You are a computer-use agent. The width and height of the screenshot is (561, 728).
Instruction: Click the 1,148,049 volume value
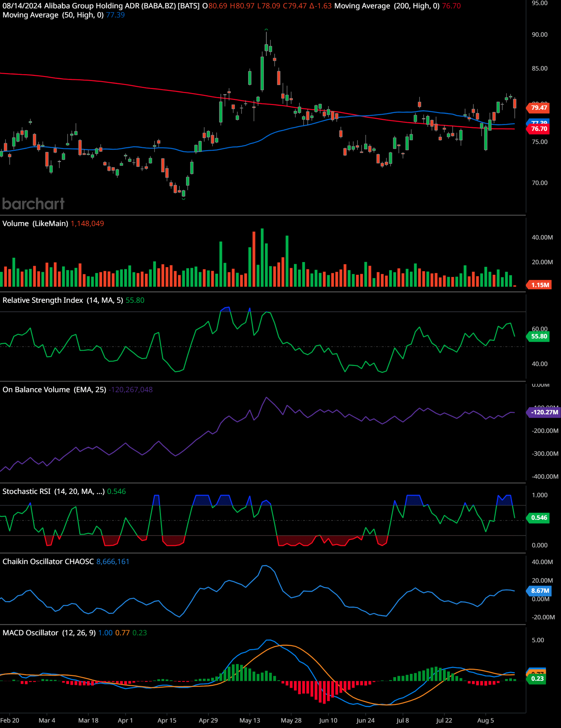coord(87,224)
